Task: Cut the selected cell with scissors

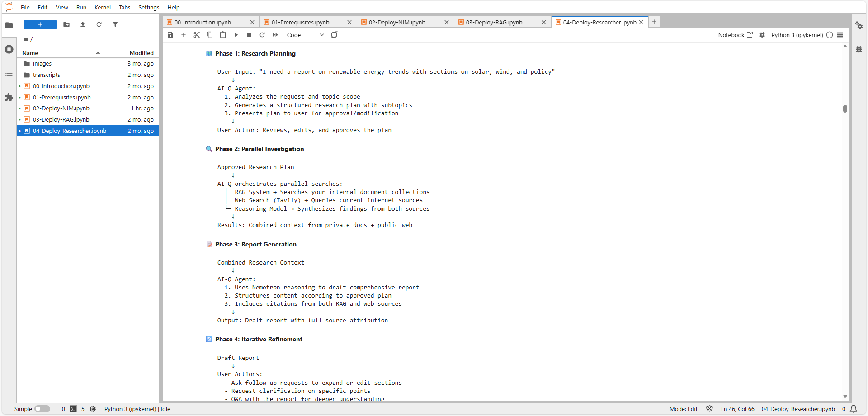Action: pyautogui.click(x=197, y=35)
